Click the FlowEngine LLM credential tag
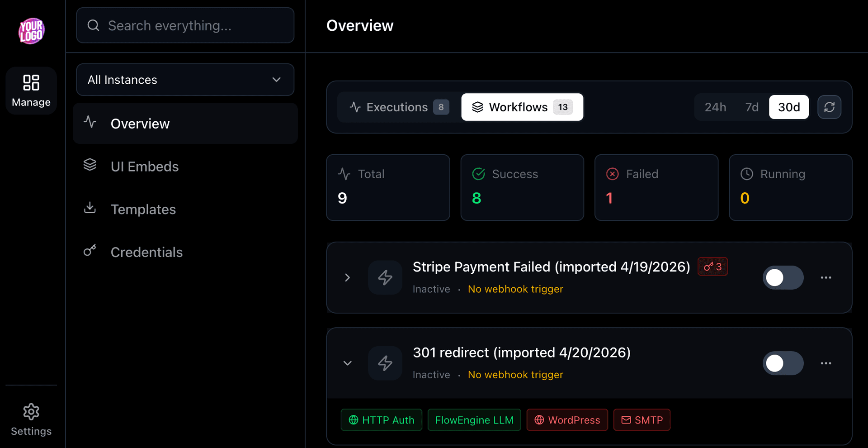Screen dimensions: 868x448 (474, 420)
